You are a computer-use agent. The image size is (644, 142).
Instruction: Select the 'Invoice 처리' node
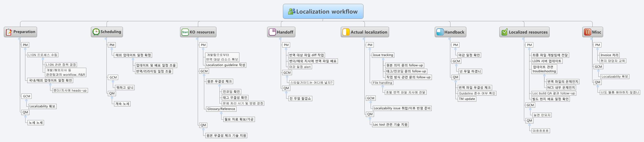pyautogui.click(x=609, y=55)
